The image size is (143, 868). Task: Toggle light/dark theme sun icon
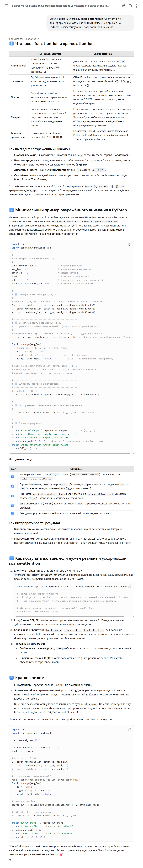pyautogui.click(x=136, y=6)
